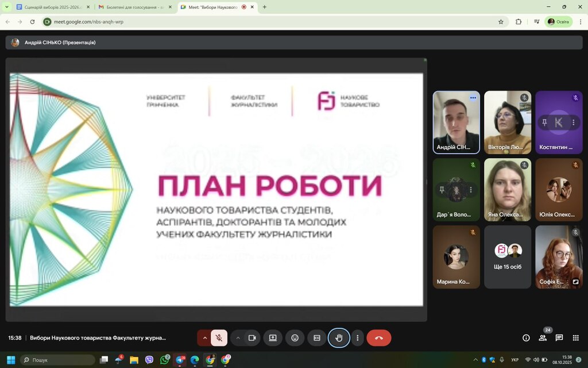Image resolution: width=588 pixels, height=368 pixels.
Task: Open the Activities grid icon
Action: 575,338
